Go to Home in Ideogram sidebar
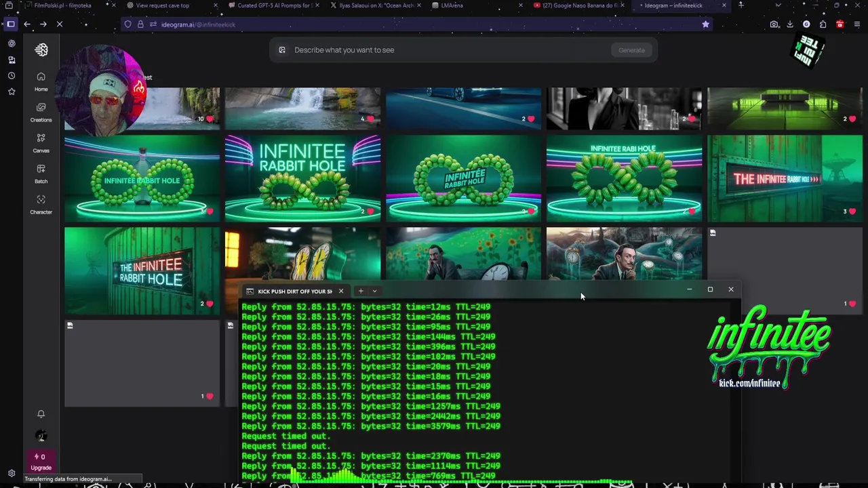Screen dimensions: 868x488 pyautogui.click(x=41, y=81)
